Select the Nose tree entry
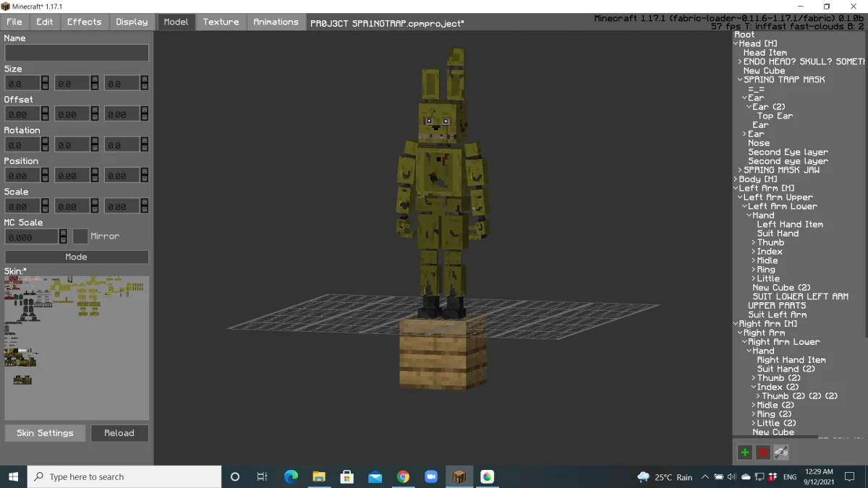 tap(759, 143)
